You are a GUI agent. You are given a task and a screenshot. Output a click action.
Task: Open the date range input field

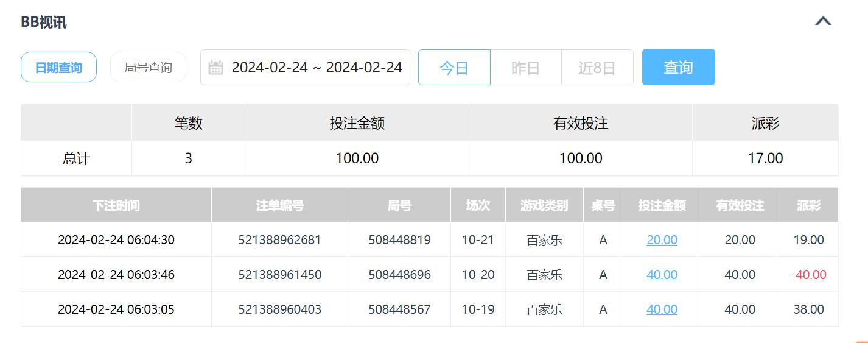click(x=316, y=67)
